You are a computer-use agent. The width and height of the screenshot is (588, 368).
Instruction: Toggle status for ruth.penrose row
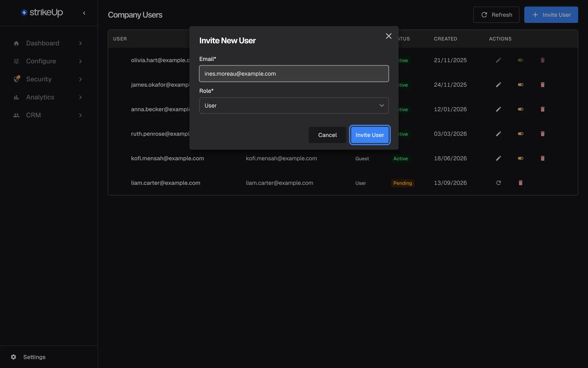click(520, 134)
